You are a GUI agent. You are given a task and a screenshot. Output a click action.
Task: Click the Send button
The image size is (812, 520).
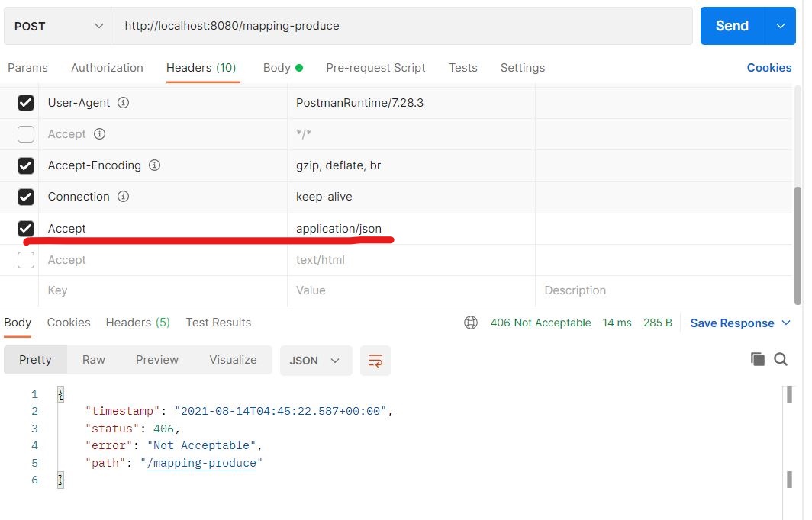pos(733,26)
